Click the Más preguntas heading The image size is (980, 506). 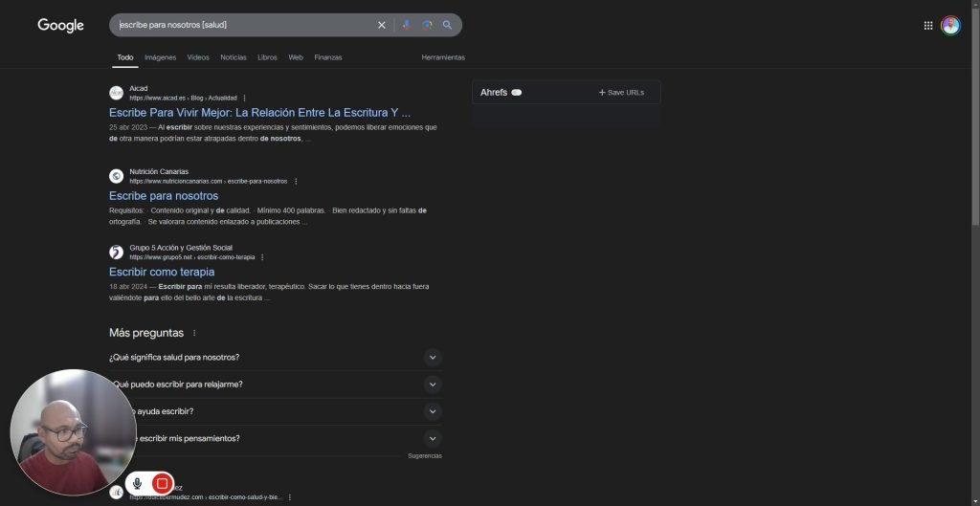(x=146, y=333)
